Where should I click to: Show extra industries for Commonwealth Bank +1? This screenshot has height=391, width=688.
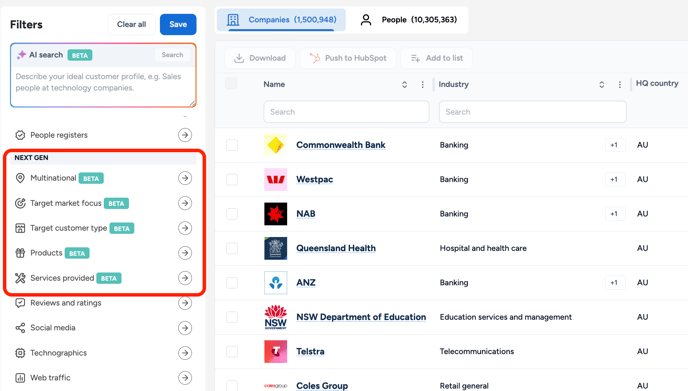(614, 145)
